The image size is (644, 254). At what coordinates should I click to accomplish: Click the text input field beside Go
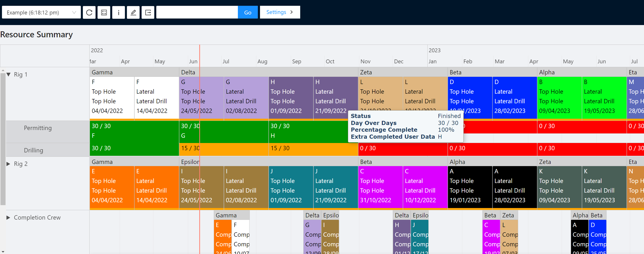click(197, 12)
